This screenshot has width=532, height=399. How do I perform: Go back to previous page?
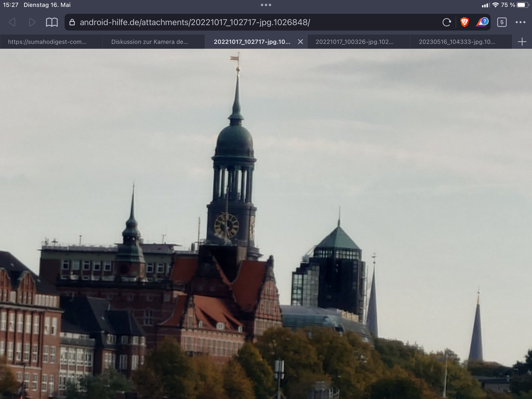[12, 22]
